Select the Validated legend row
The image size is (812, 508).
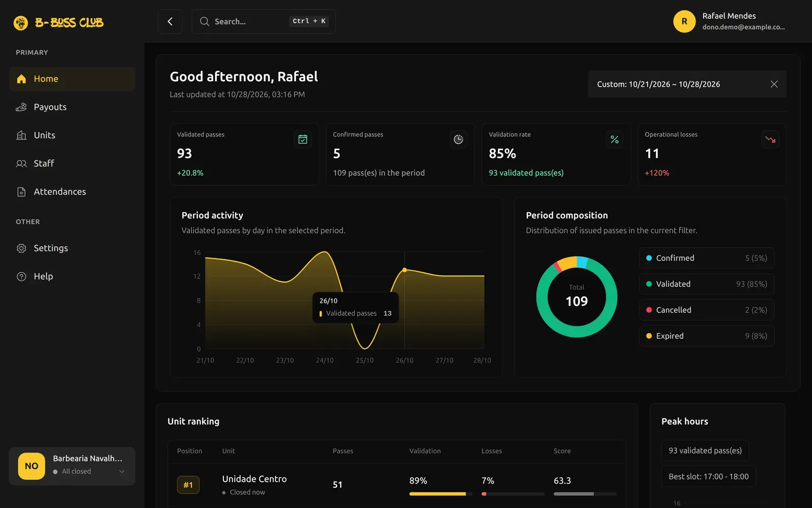(x=706, y=284)
